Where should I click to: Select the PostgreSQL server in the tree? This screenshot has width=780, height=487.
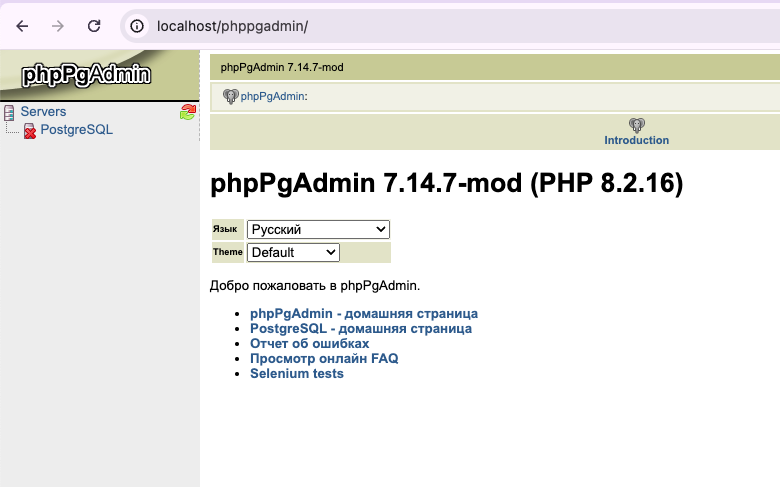point(77,129)
